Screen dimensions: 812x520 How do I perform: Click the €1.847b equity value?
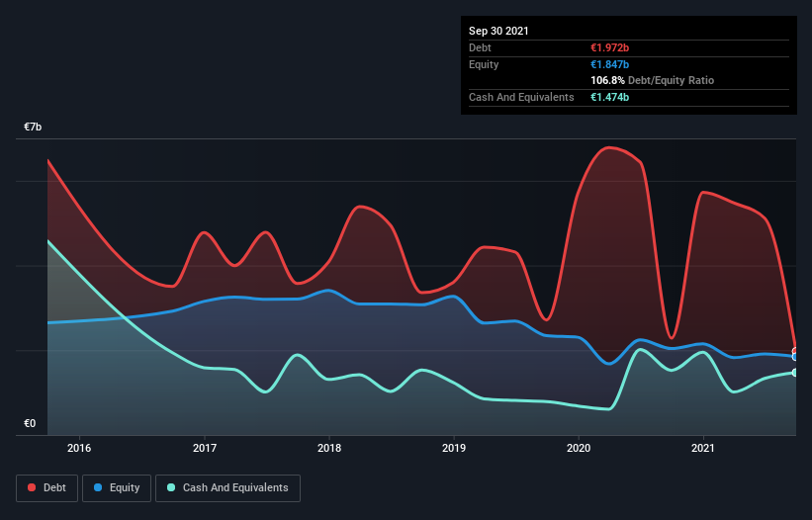(609, 64)
